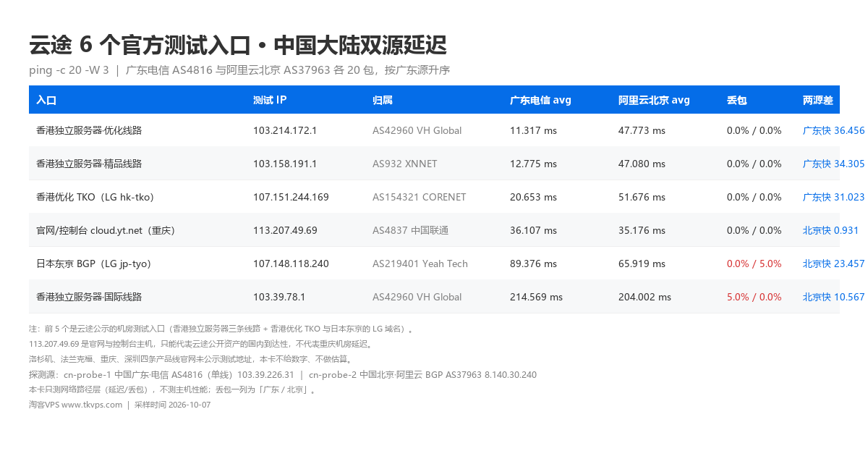Click AS42960 VH Global in 优化线路 row
868x472 pixels.
point(417,131)
